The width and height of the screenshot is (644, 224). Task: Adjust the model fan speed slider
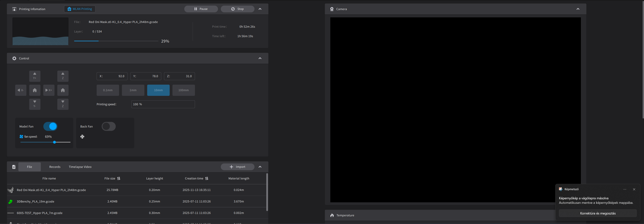click(54, 142)
